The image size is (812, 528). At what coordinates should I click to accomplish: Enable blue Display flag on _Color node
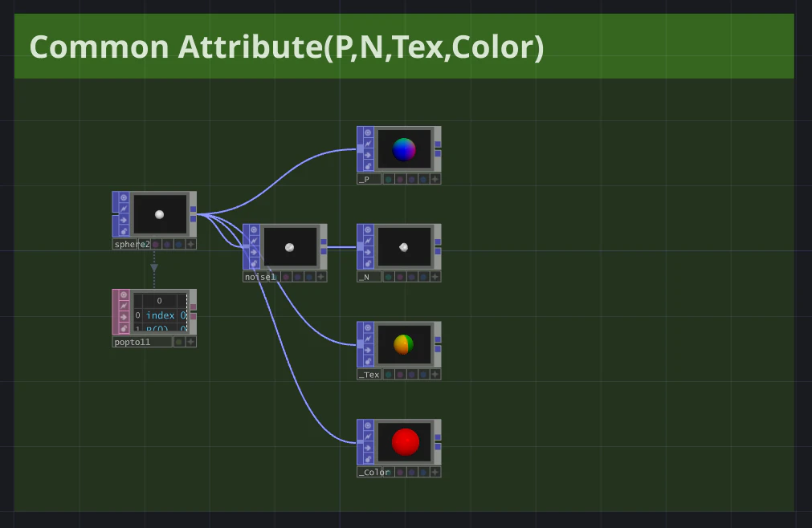(423, 473)
